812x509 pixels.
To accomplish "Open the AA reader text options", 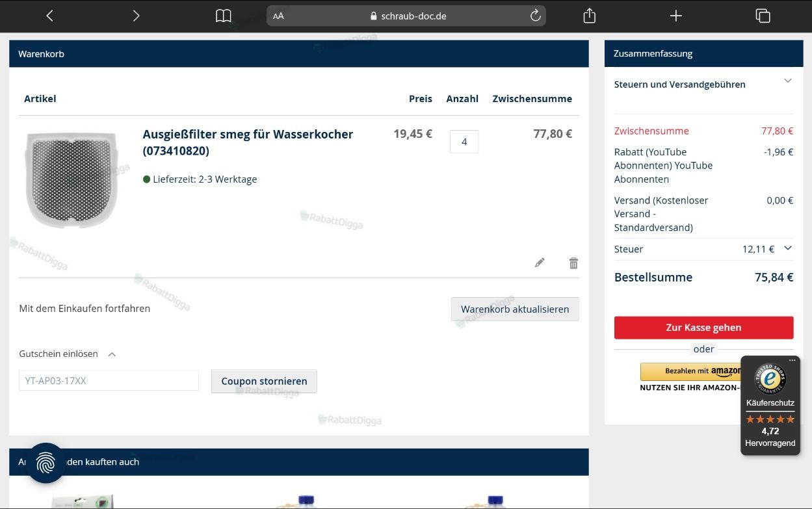I will coord(278,16).
